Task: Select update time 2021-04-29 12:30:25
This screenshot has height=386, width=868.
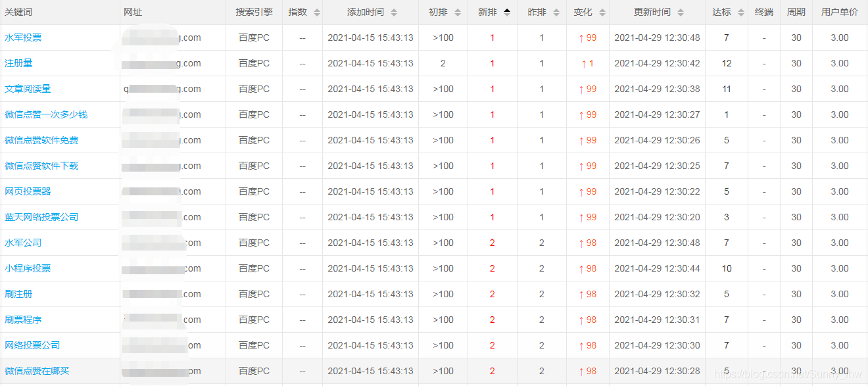Action: (657, 166)
